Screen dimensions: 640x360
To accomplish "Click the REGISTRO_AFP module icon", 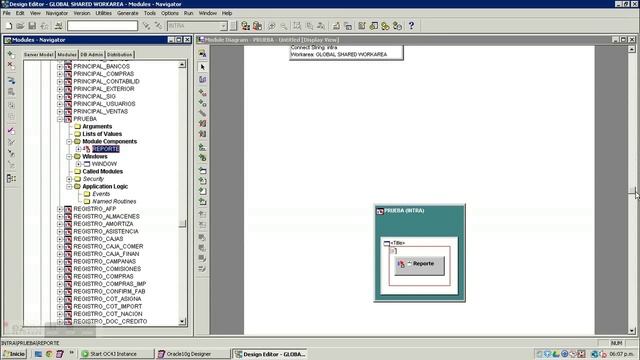I will (x=68, y=209).
